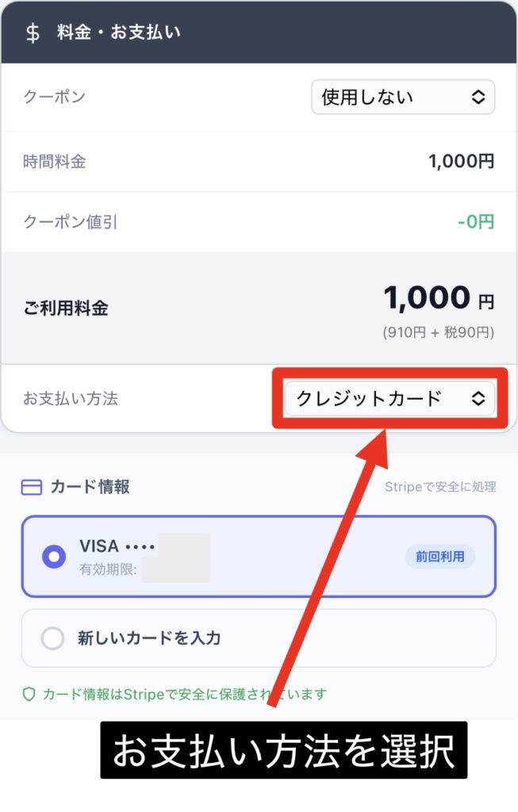Click the 時間料金 row label
This screenshot has width=518, height=812.
[x=55, y=162]
